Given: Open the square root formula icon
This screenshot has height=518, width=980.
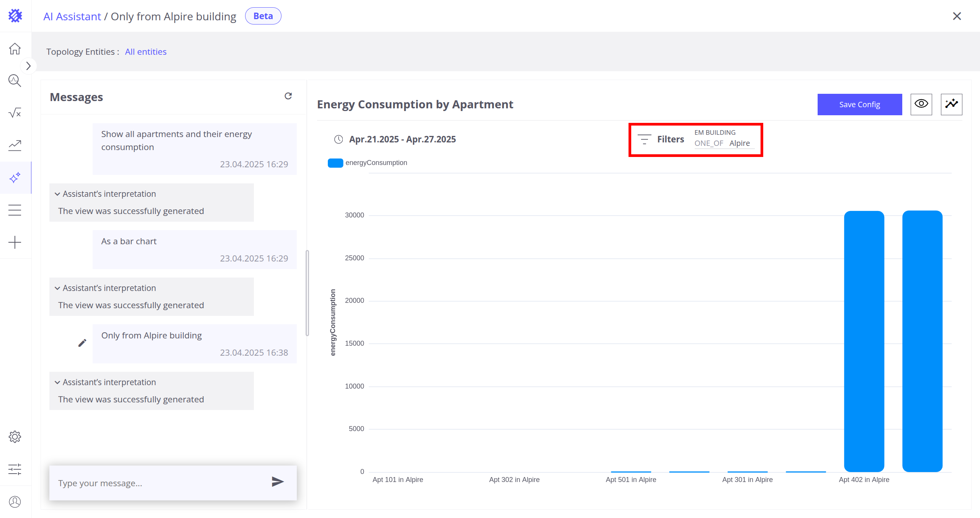Looking at the screenshot, I should click(15, 113).
